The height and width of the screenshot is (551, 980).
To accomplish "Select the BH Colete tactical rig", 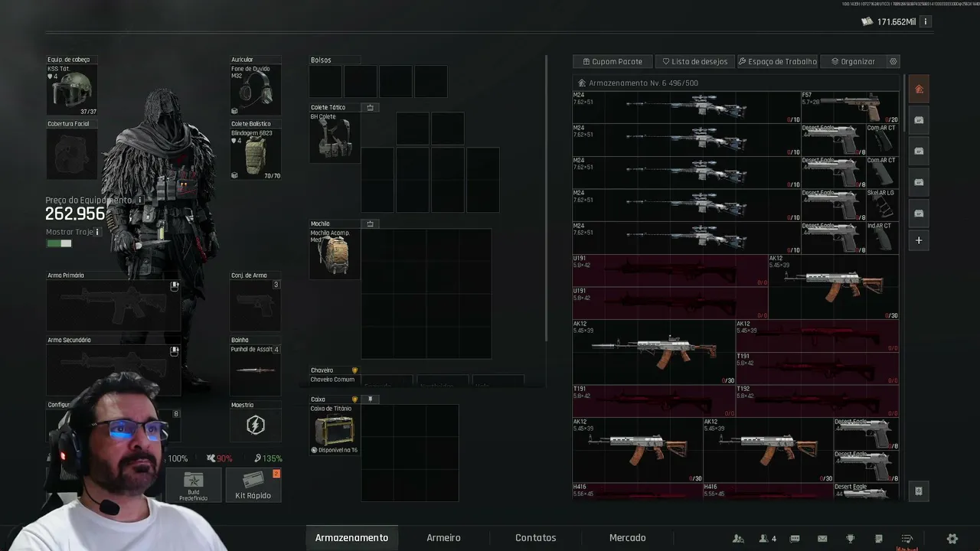I will tap(335, 138).
